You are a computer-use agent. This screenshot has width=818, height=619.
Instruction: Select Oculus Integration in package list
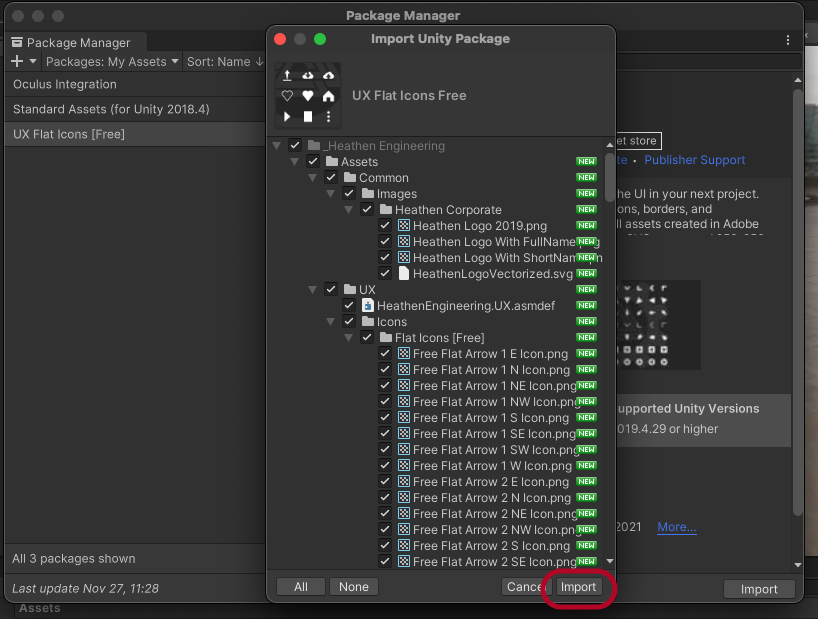(x=135, y=84)
